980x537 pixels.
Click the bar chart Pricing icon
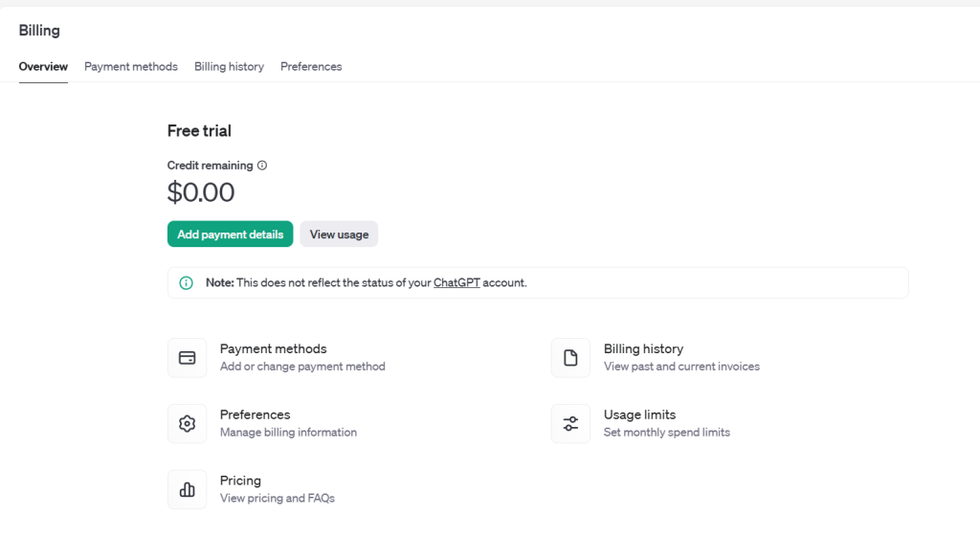point(187,489)
